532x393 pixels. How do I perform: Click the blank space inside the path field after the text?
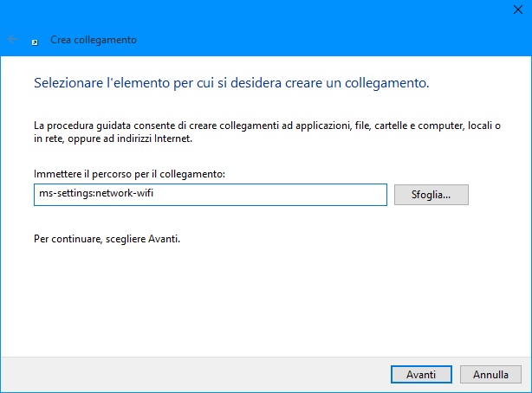[286, 195]
